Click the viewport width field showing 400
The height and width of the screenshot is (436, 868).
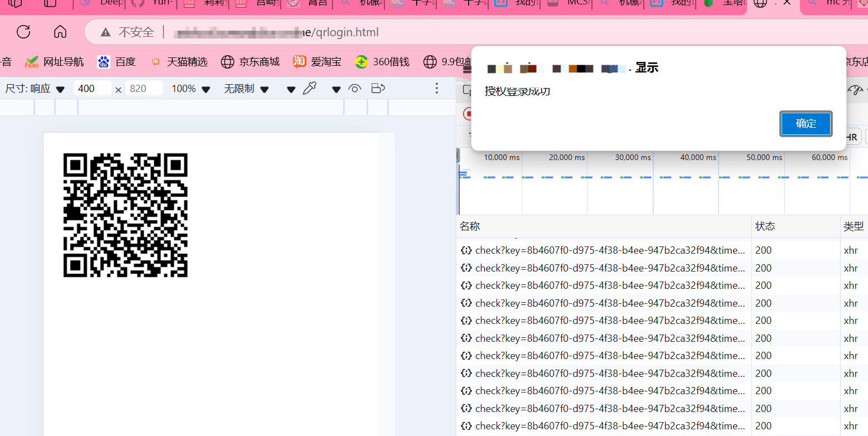(x=93, y=89)
